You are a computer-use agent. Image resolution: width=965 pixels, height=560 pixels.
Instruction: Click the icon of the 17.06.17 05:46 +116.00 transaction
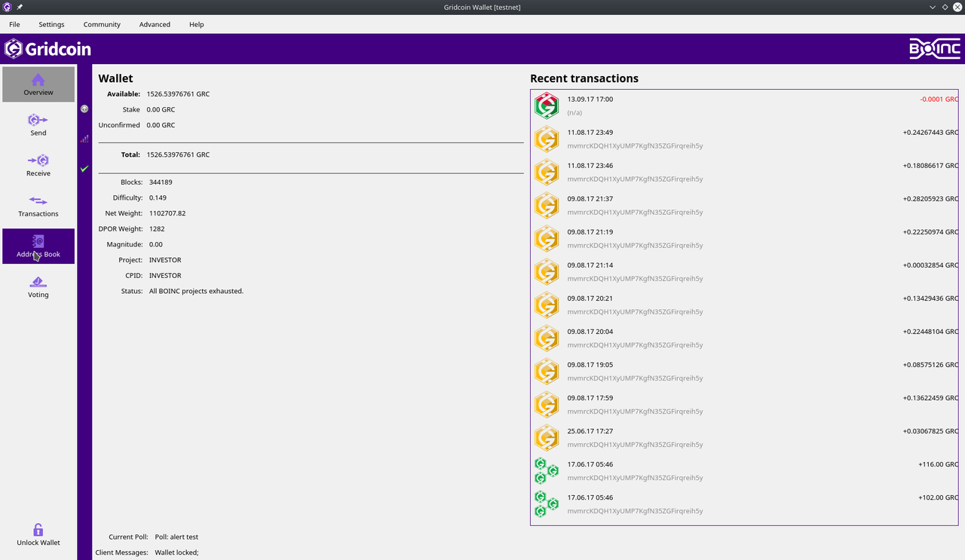(547, 470)
